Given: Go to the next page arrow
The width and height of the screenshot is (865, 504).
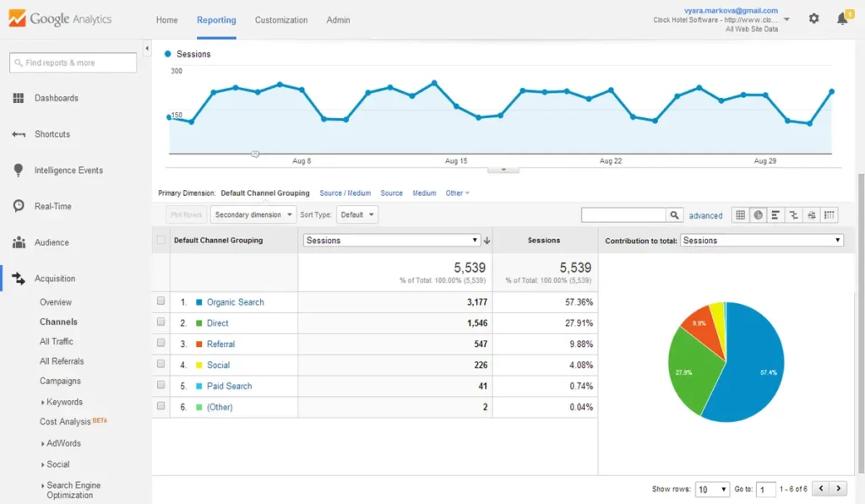Looking at the screenshot, I should (839, 489).
